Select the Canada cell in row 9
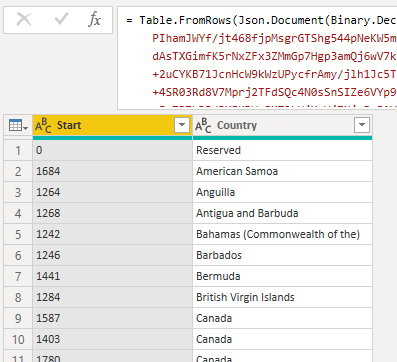The height and width of the screenshot is (362, 397). click(282, 318)
